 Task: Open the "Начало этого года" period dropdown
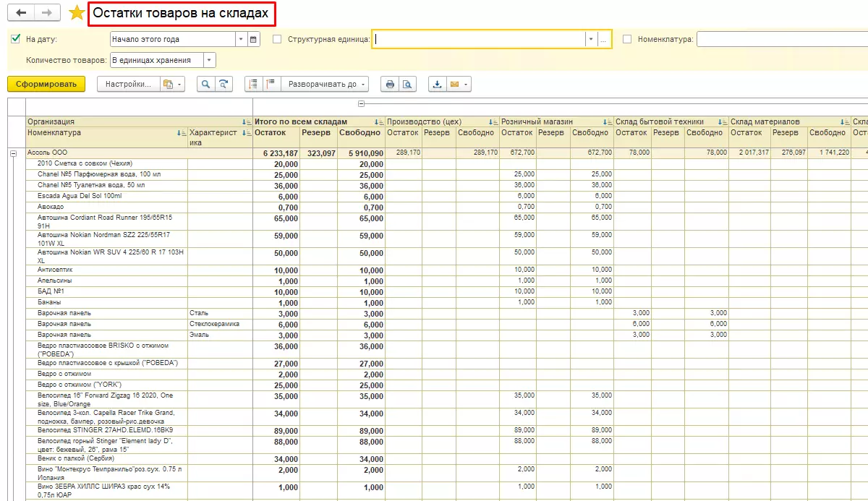241,40
